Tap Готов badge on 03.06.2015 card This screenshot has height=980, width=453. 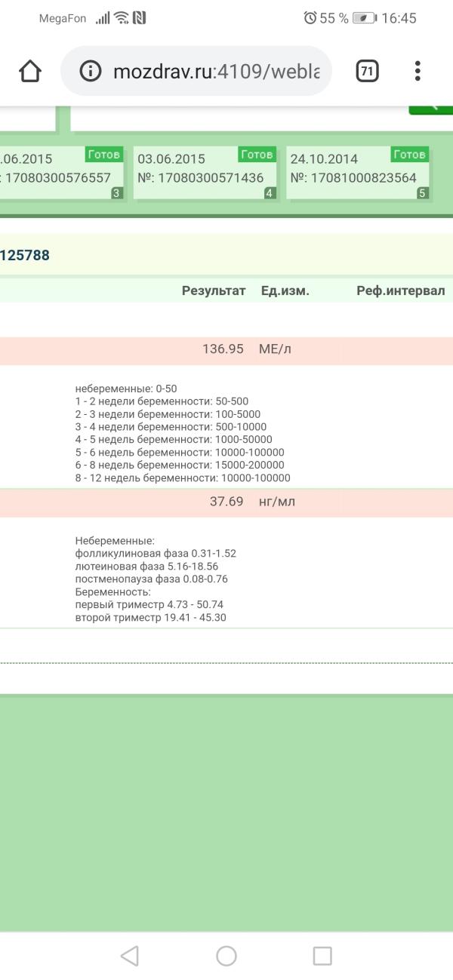(257, 155)
